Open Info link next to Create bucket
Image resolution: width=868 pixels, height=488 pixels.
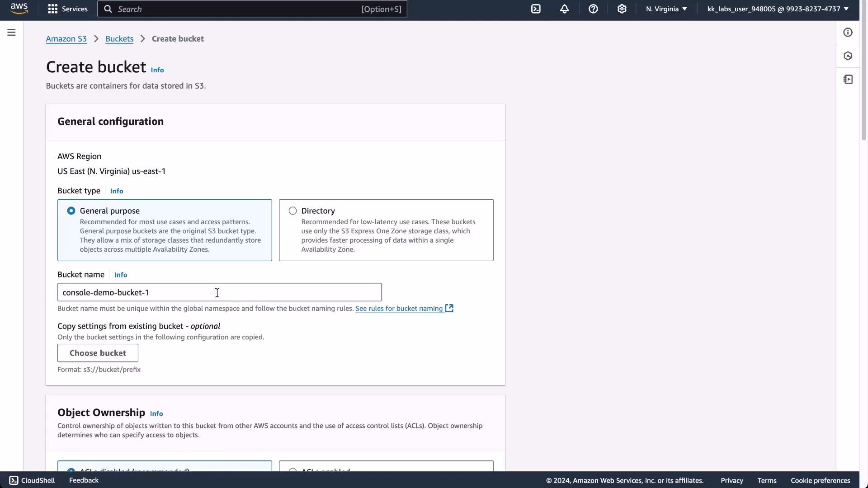coord(157,70)
